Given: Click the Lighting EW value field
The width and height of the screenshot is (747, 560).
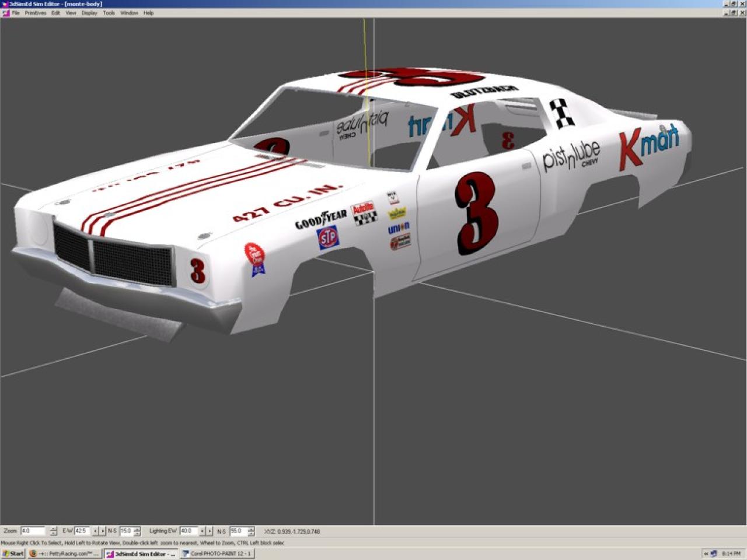Looking at the screenshot, I should [x=188, y=531].
